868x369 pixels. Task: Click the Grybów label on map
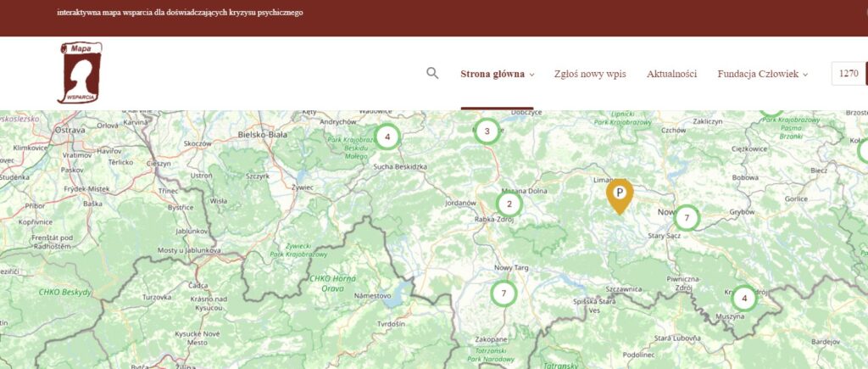[743, 212]
